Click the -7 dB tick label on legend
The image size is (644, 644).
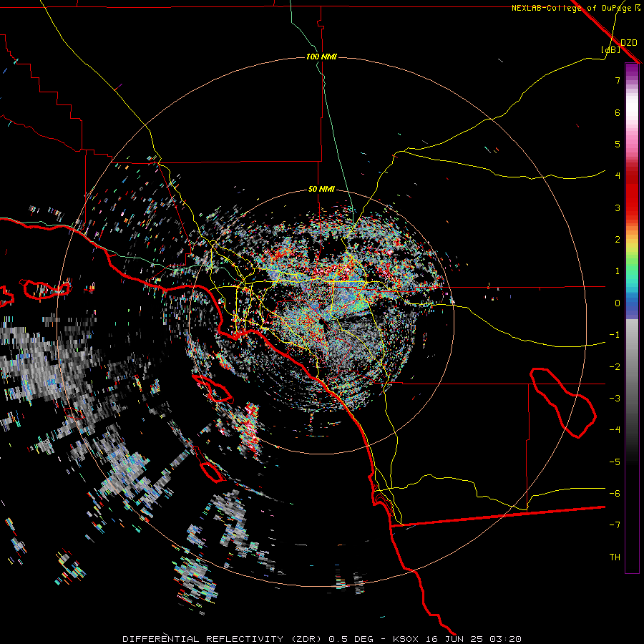(615, 525)
